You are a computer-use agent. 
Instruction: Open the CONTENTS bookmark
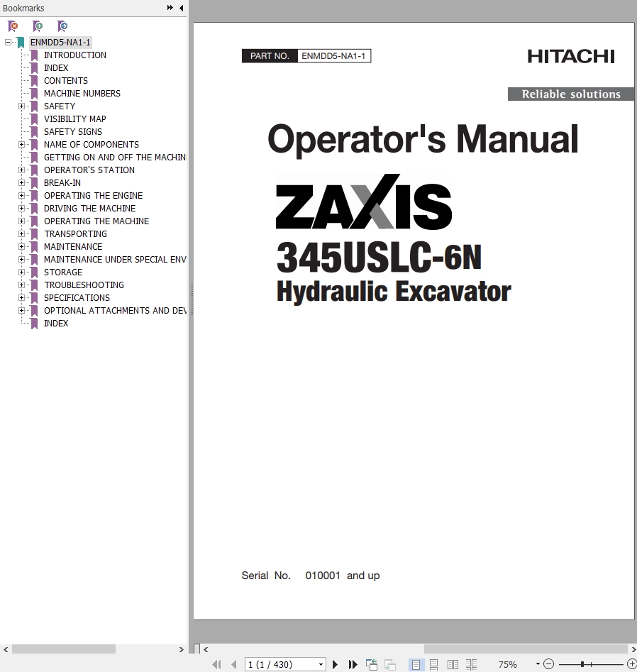click(x=65, y=81)
